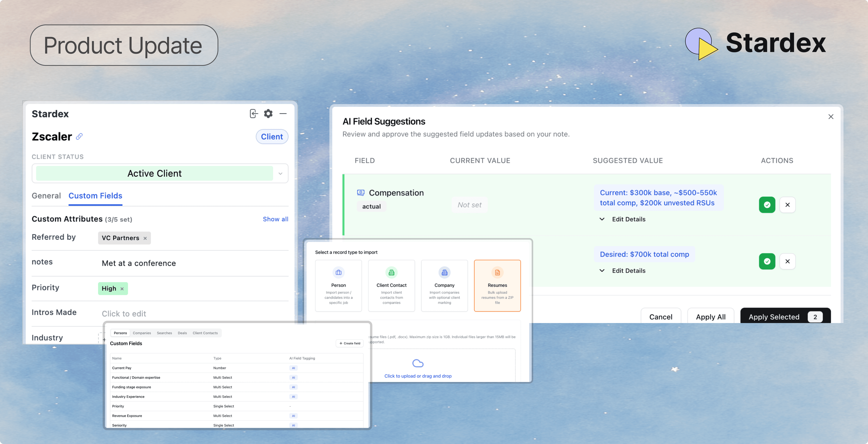Expand Edit Details under Desired comp
The width and height of the screenshot is (868, 444).
(622, 270)
